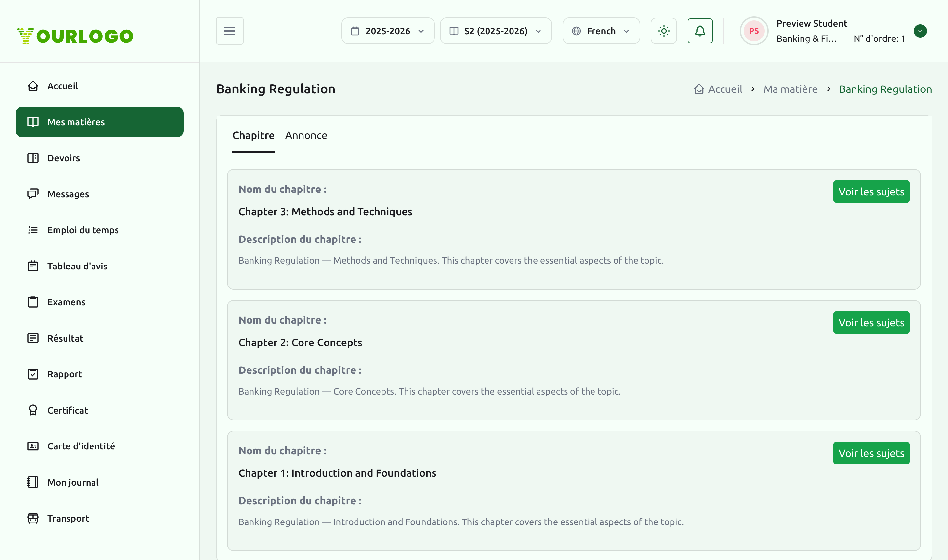Open Devoirs from the sidebar
948x560 pixels.
tap(100, 158)
